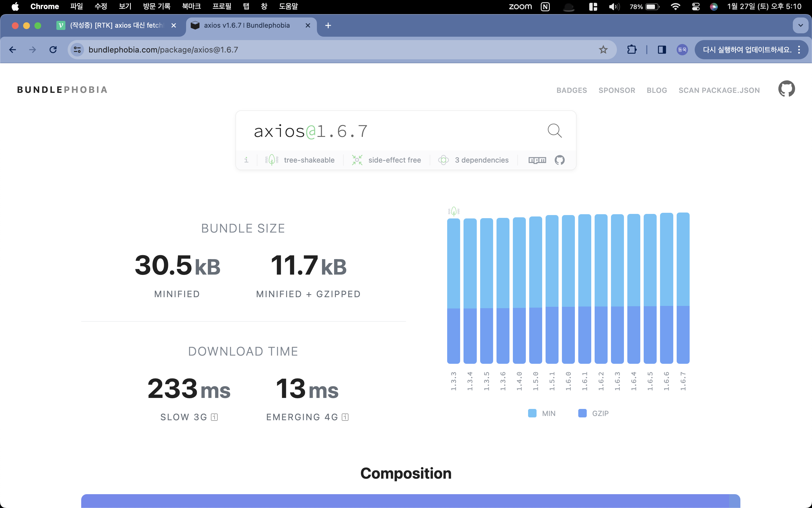812x508 pixels.
Task: Click the axios@1.6.7 search input
Action: click(396, 131)
